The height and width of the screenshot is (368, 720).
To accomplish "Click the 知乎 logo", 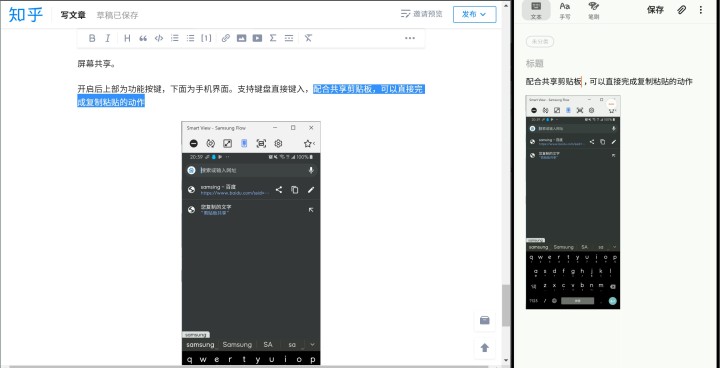I will 26,14.
